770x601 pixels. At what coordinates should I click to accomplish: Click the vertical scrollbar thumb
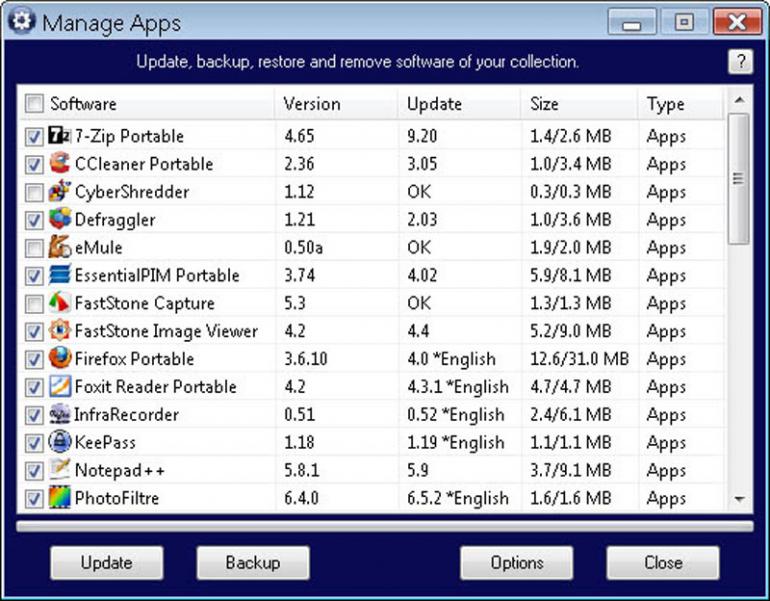[739, 178]
